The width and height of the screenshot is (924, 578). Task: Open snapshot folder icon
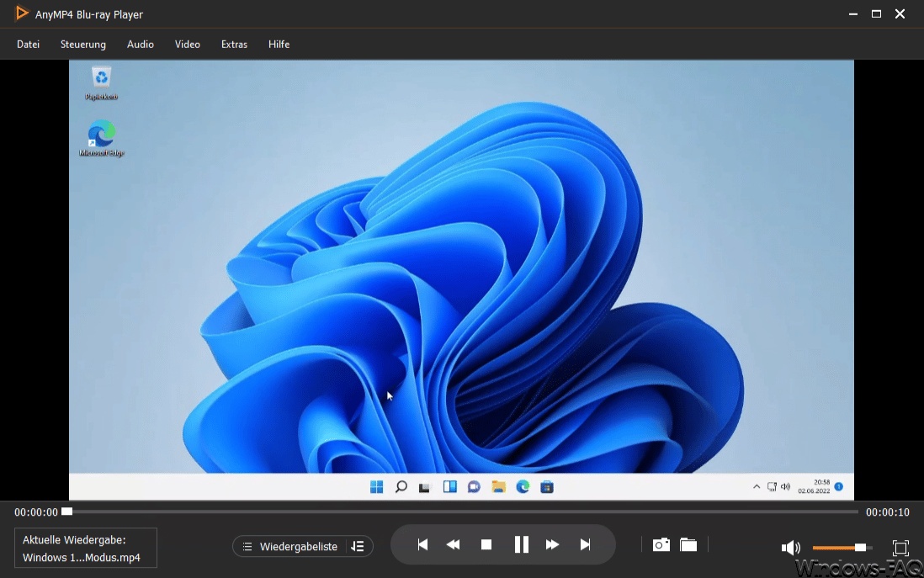point(688,544)
